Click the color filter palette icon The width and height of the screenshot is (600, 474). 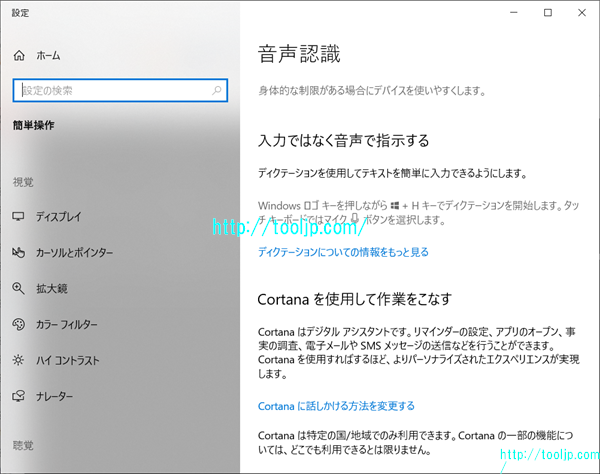[x=18, y=324]
